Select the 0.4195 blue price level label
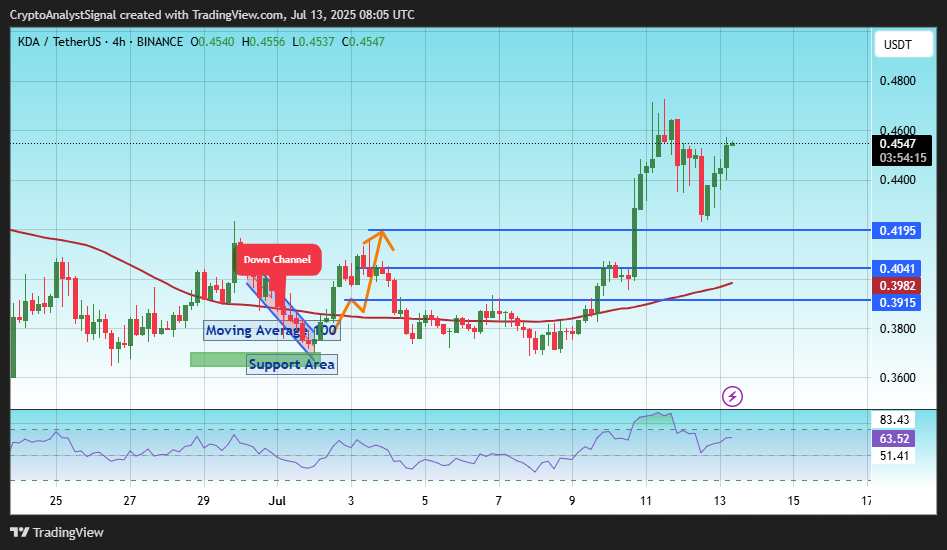The width and height of the screenshot is (947, 550). (896, 231)
